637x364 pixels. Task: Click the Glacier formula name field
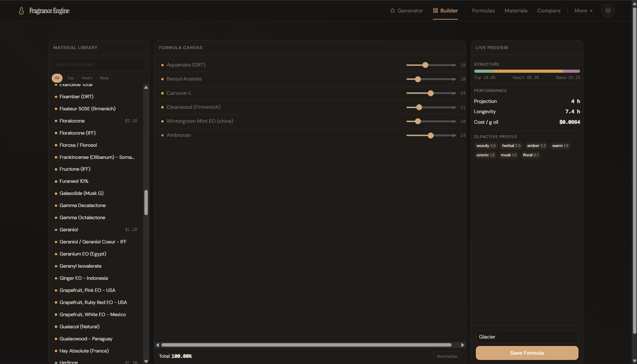pos(527,337)
